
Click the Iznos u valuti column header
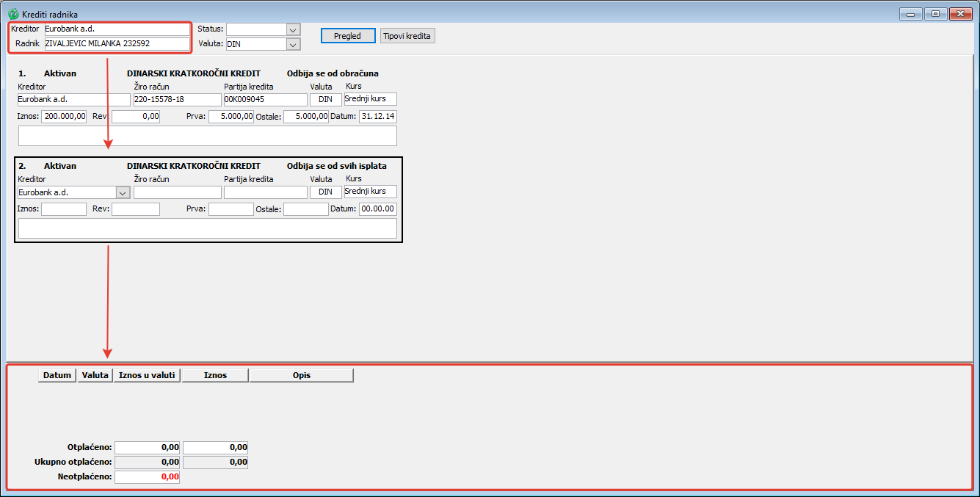[147, 375]
